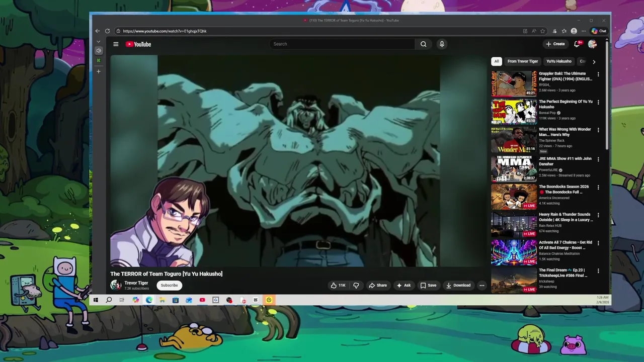Open options for The Boondocks Season 2026

598,187
